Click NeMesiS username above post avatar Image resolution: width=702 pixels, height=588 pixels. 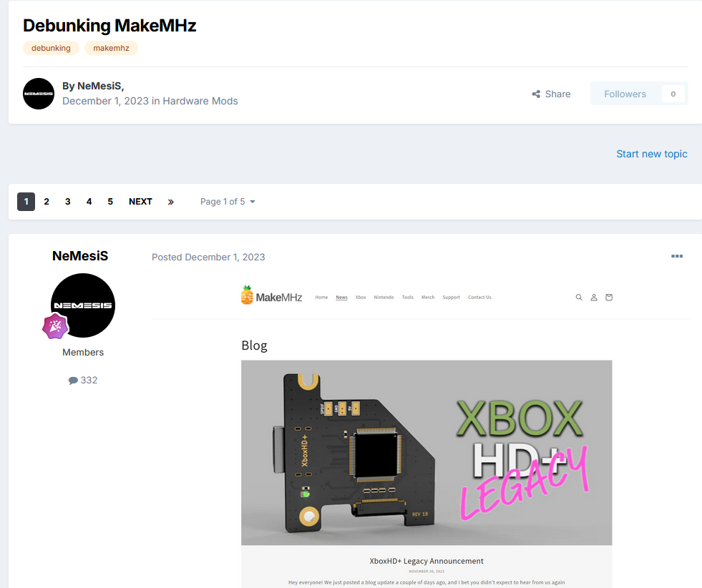click(80, 256)
